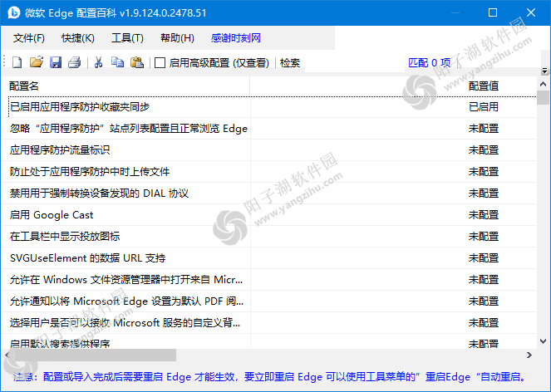Image resolution: width=551 pixels, height=392 pixels.
Task: Click 未配置 value for SVGUseElement row
Action: pos(484,258)
